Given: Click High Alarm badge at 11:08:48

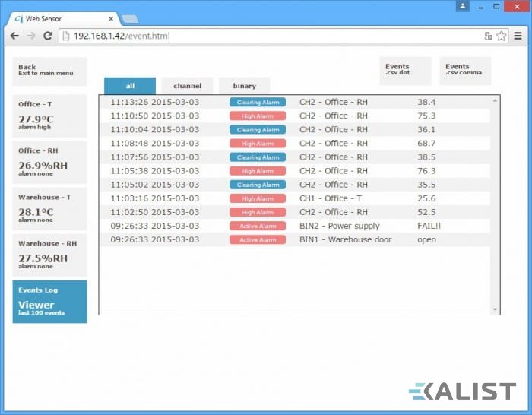Looking at the screenshot, I should [x=258, y=144].
